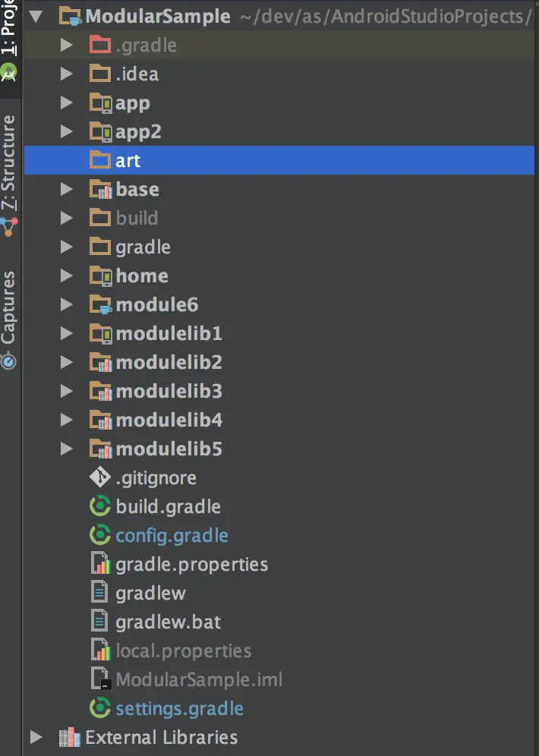The height and width of the screenshot is (756, 539).
Task: Open the Captures tool window tab
Action: tap(9, 307)
